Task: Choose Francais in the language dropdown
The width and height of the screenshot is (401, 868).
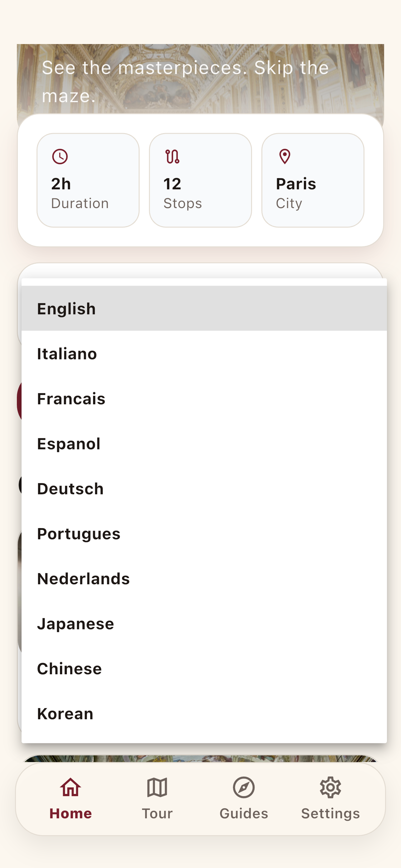Action: pos(204,398)
